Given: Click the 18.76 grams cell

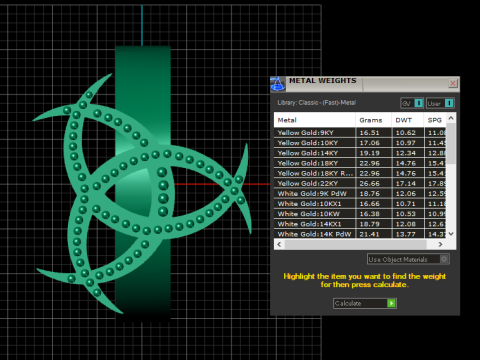Looking at the screenshot, I should (374, 194).
